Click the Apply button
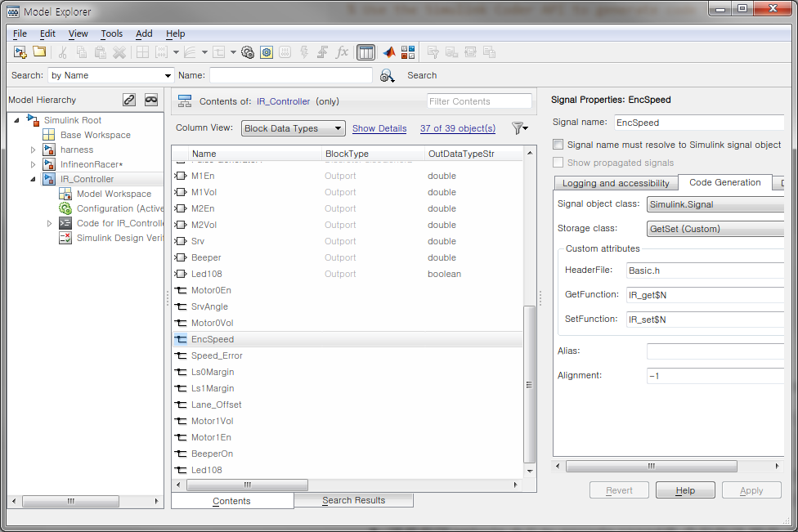The height and width of the screenshot is (532, 798). coord(751,490)
